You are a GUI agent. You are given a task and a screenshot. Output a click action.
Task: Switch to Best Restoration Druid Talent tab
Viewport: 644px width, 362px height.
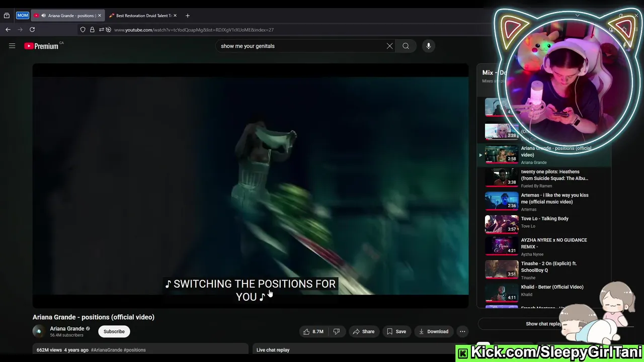(x=143, y=16)
